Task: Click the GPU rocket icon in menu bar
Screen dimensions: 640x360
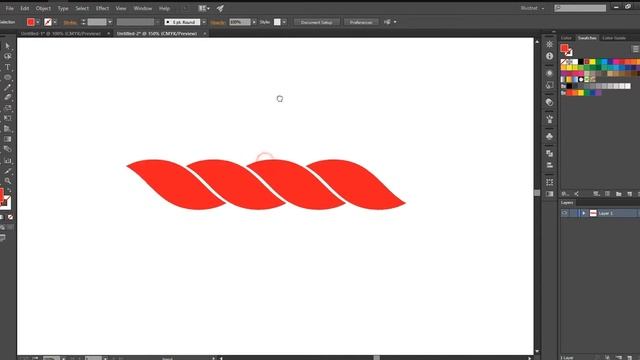Action: tap(220, 8)
